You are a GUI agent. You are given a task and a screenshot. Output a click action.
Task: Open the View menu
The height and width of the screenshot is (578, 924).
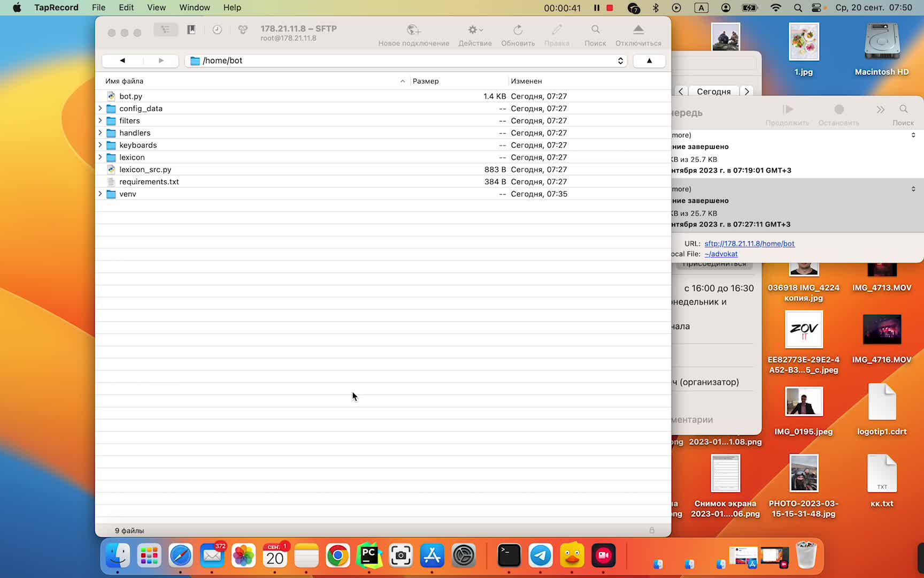pyautogui.click(x=156, y=7)
